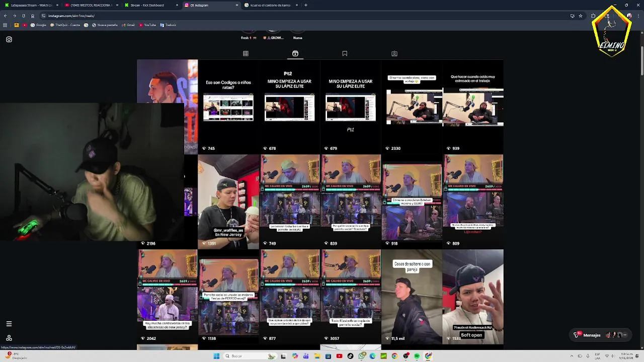Switch to Stream - Kick Dashboard tab
Screen dimensions: 644x362
[x=150, y=5]
